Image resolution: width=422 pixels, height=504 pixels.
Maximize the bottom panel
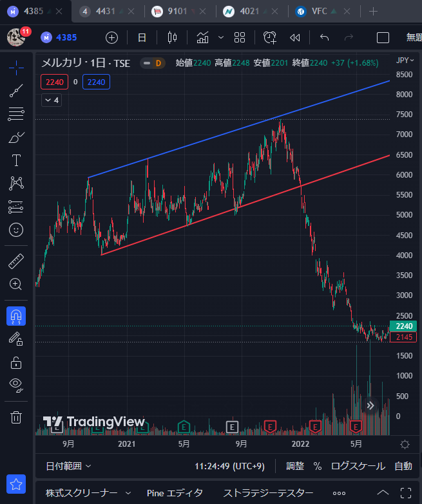406,493
